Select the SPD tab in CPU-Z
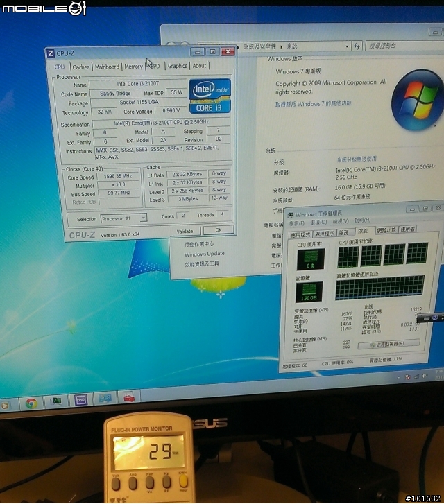The width and height of the screenshot is (444, 504). (x=155, y=67)
